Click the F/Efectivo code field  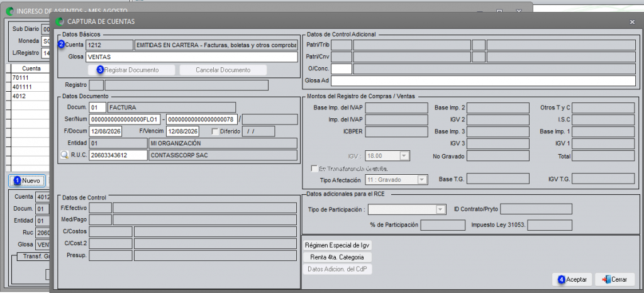point(100,207)
